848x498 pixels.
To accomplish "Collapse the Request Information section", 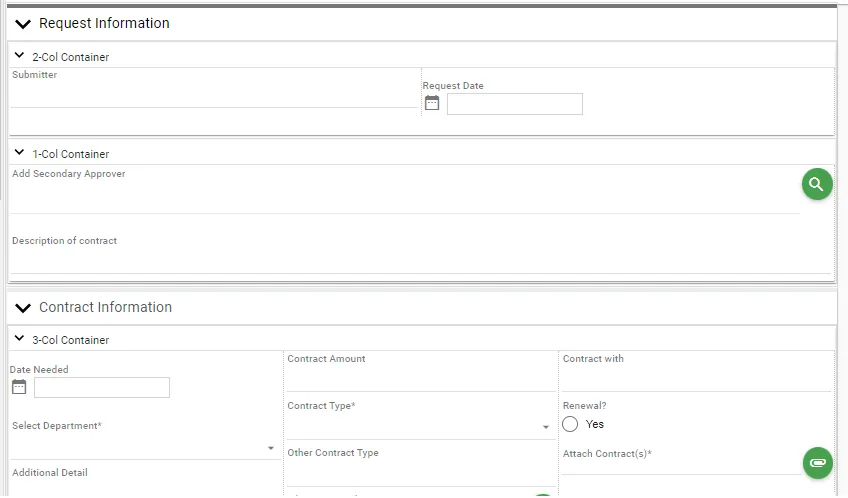I will pos(23,24).
